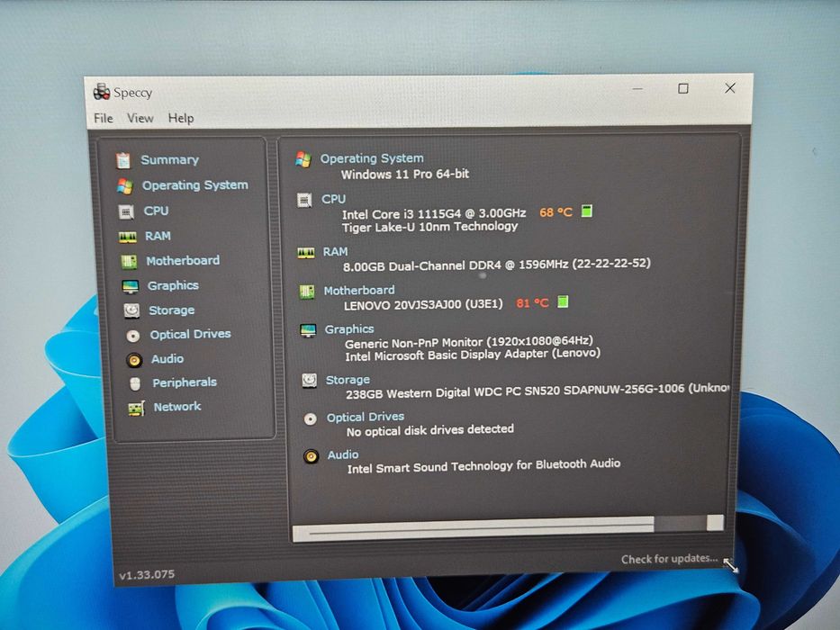Click the Storage hard drive icon in sidebar

tap(131, 310)
